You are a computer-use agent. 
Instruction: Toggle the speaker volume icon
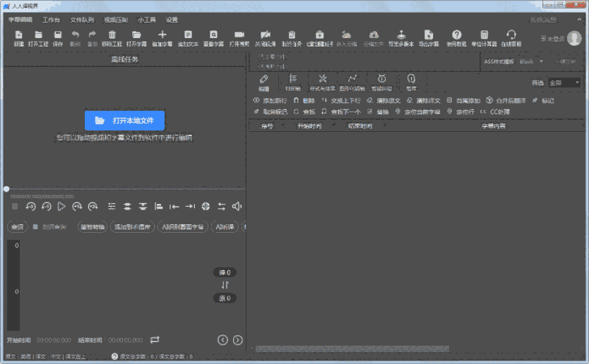pos(237,206)
